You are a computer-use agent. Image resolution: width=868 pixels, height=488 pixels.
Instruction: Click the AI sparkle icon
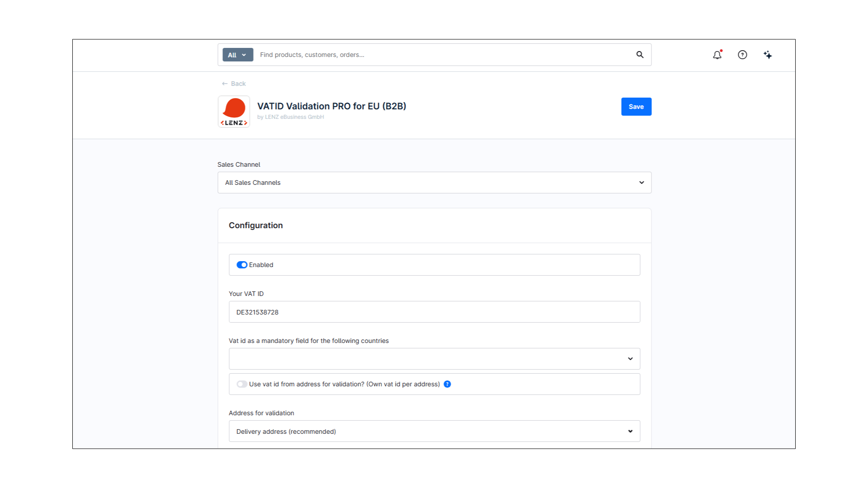click(768, 55)
